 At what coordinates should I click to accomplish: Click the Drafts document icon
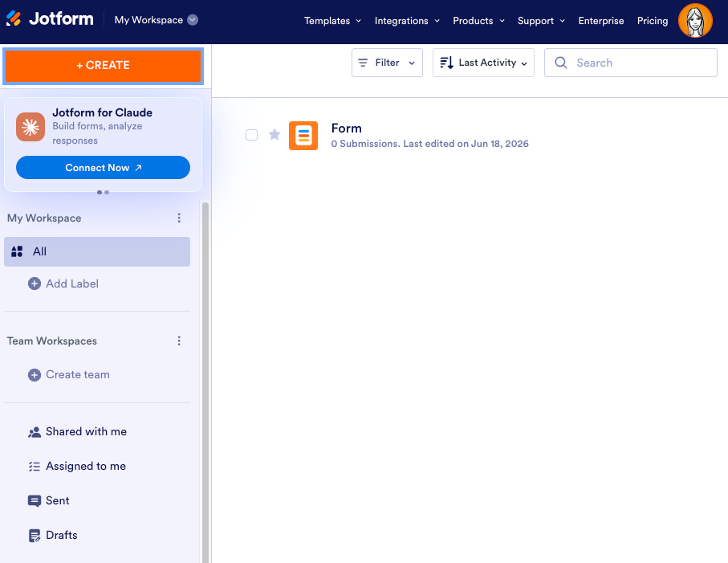point(35,536)
